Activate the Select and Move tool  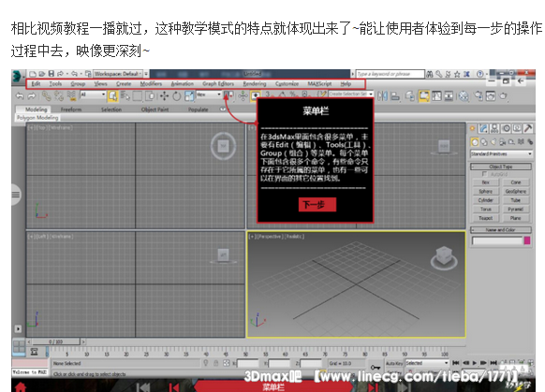(164, 95)
